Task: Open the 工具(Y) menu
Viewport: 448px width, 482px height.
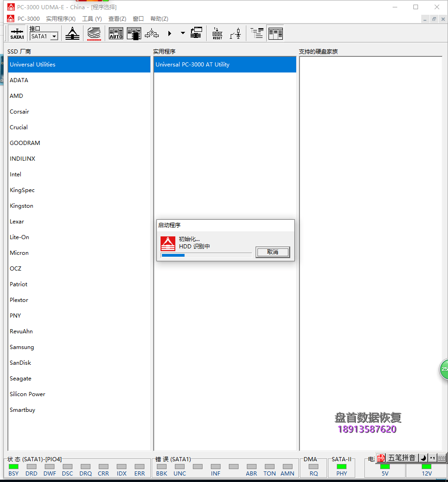Action: [x=92, y=19]
